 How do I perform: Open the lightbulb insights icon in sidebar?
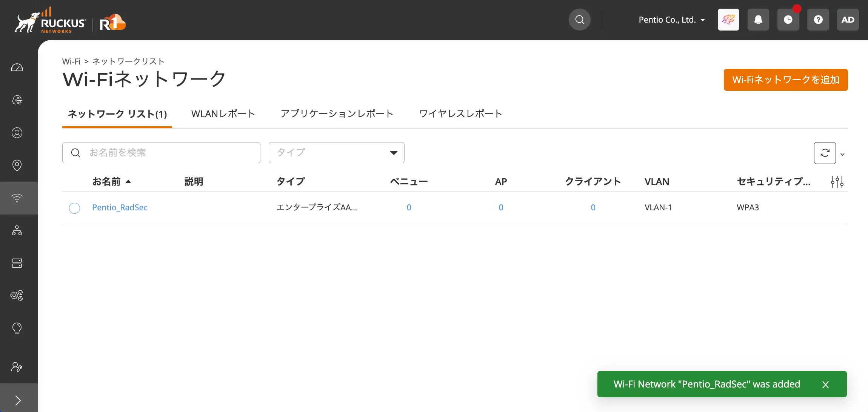tap(17, 328)
